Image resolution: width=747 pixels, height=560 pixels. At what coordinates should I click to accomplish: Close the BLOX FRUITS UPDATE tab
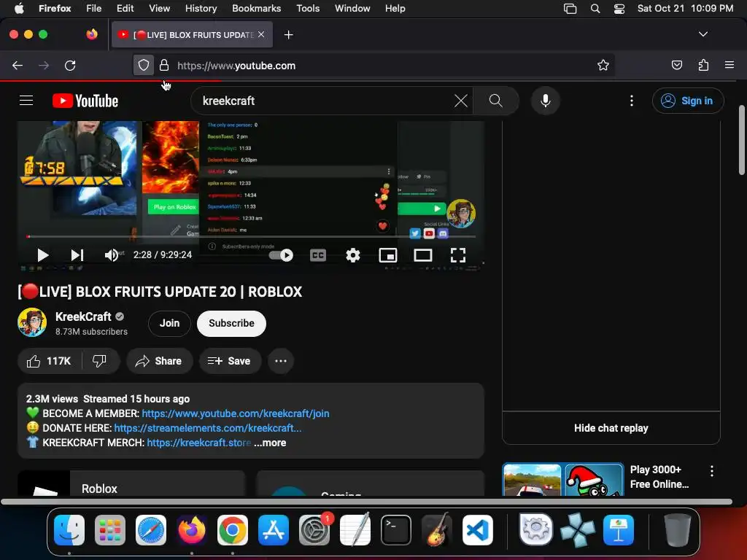(x=261, y=34)
